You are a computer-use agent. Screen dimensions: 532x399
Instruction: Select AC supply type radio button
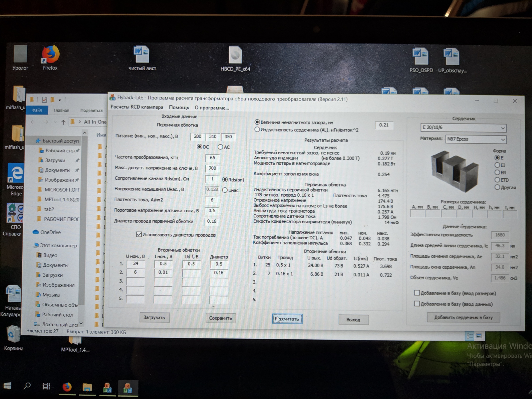click(x=220, y=147)
